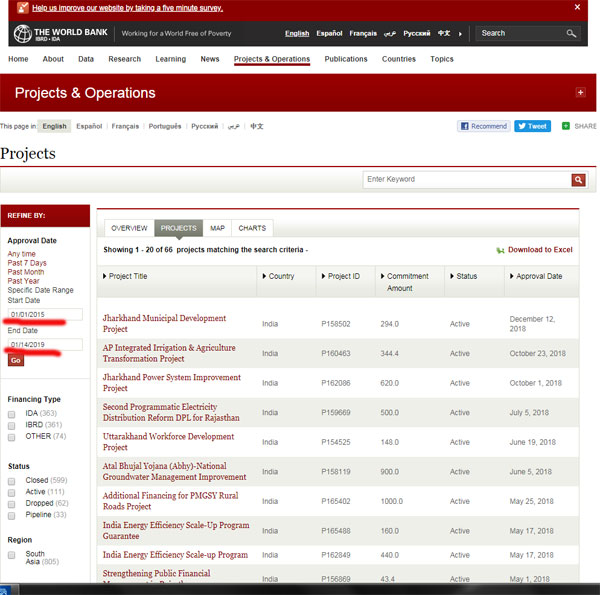Open the About menu item
This screenshot has height=595, width=600.
pos(53,59)
